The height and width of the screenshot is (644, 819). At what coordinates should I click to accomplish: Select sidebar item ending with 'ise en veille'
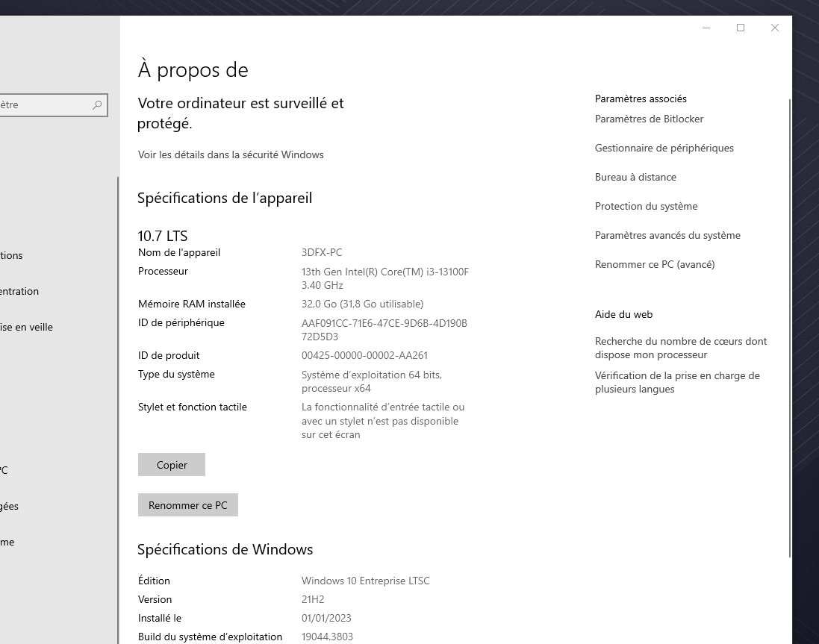tap(26, 327)
